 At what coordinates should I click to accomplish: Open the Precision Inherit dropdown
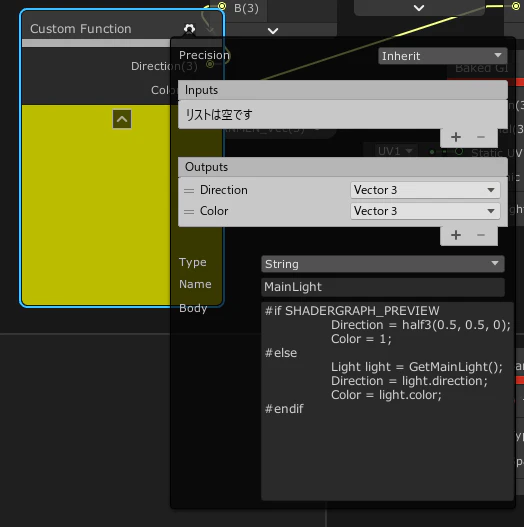pyautogui.click(x=442, y=56)
